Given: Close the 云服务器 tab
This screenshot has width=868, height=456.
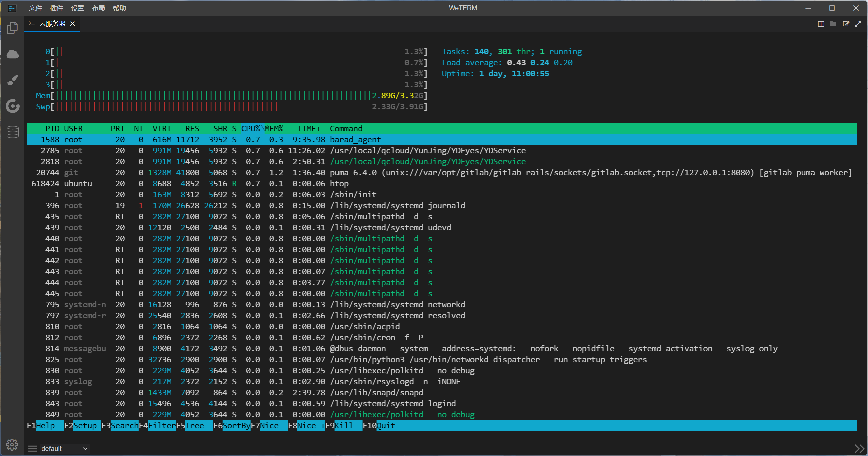Looking at the screenshot, I should 72,24.
